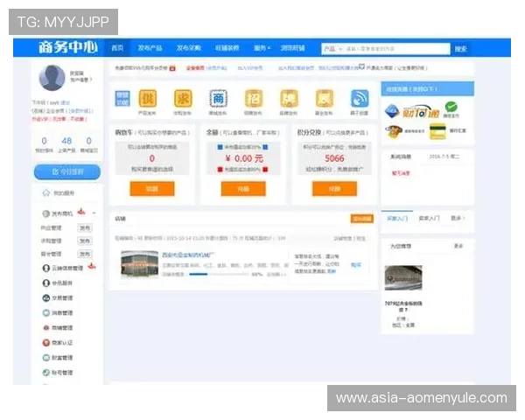The height and width of the screenshot is (420, 525).
Task: Open the orange 展 exhibition publish icon
Action: click(325, 99)
